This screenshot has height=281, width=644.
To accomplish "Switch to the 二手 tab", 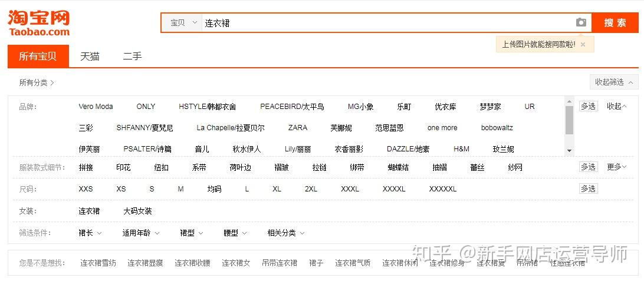I will (x=132, y=56).
